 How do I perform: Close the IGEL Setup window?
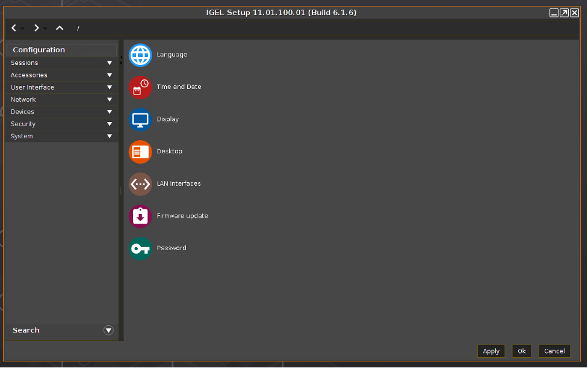point(574,13)
